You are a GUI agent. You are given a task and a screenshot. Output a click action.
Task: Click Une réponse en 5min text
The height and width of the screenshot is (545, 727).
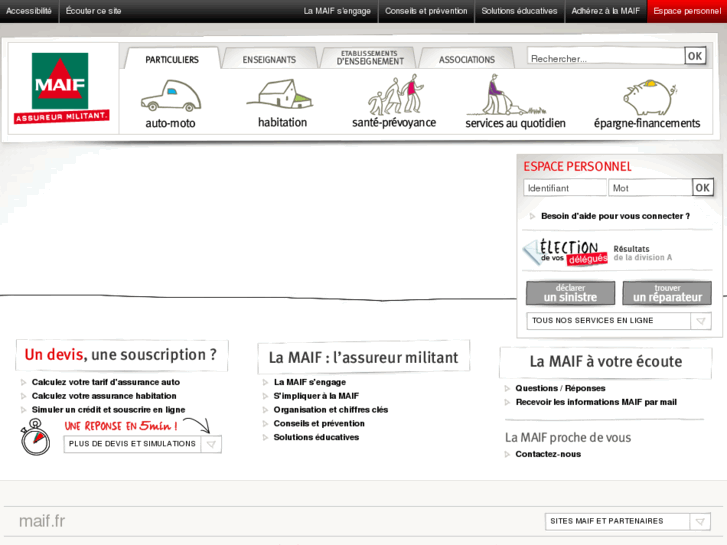[121, 426]
